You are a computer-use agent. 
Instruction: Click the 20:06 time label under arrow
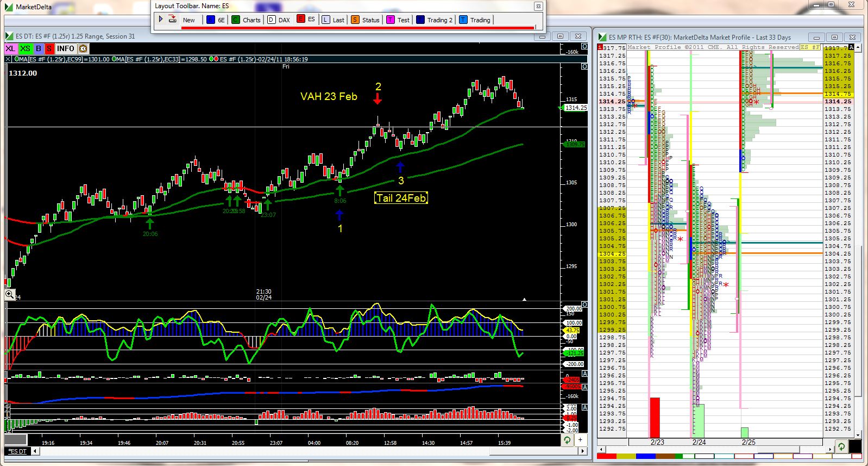point(150,234)
